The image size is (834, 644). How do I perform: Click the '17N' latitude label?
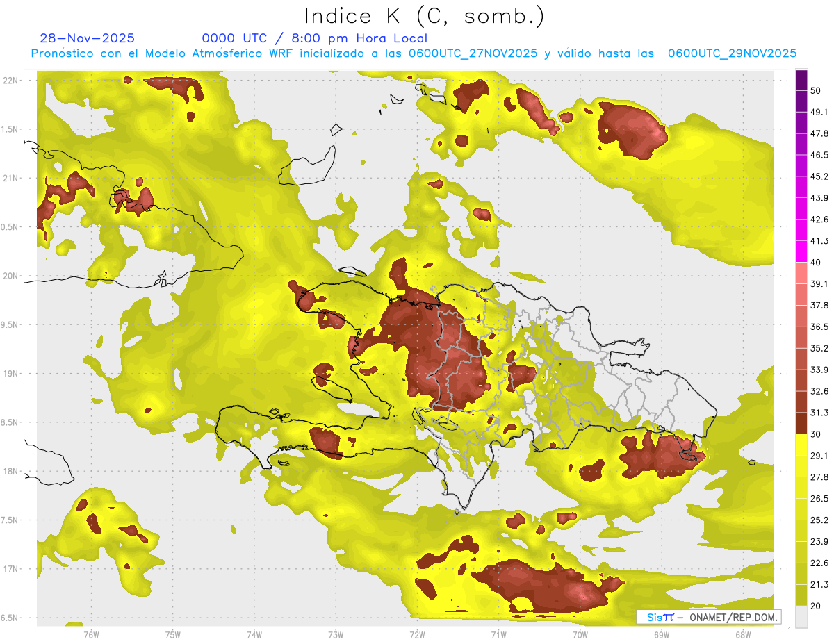click(x=10, y=569)
